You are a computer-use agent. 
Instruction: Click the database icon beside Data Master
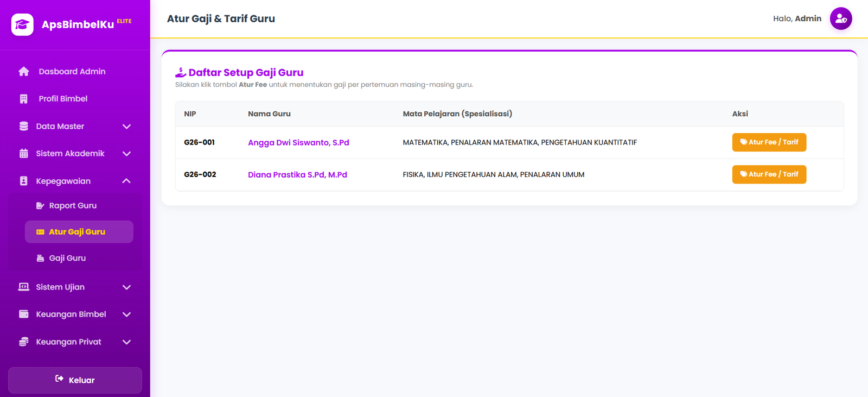point(24,126)
